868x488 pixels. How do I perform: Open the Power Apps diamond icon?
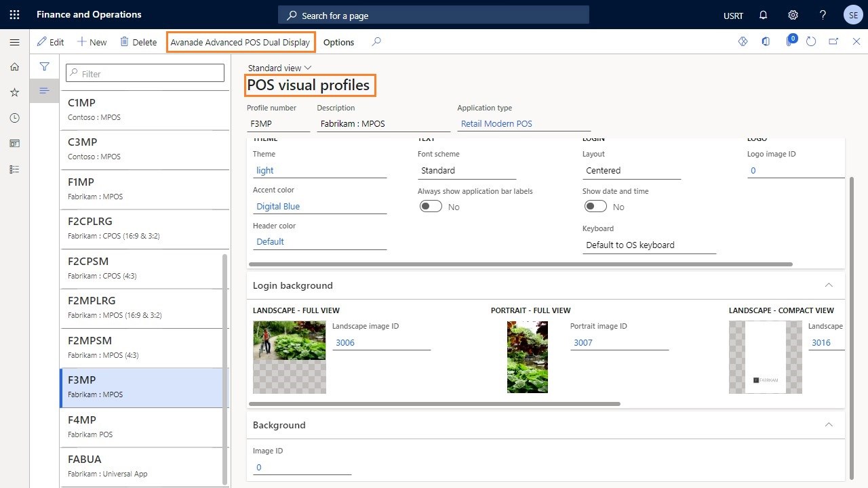point(743,42)
